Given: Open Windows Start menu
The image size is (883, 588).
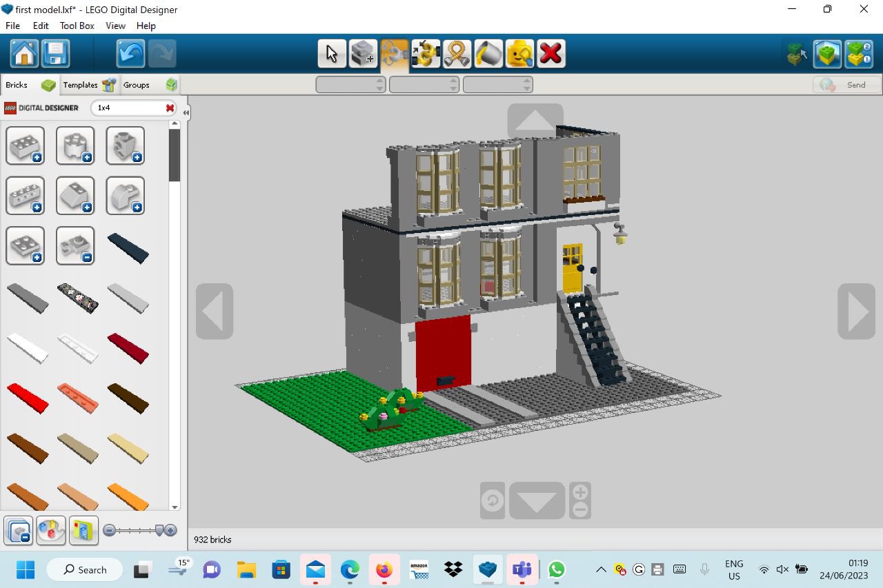Looking at the screenshot, I should point(26,569).
